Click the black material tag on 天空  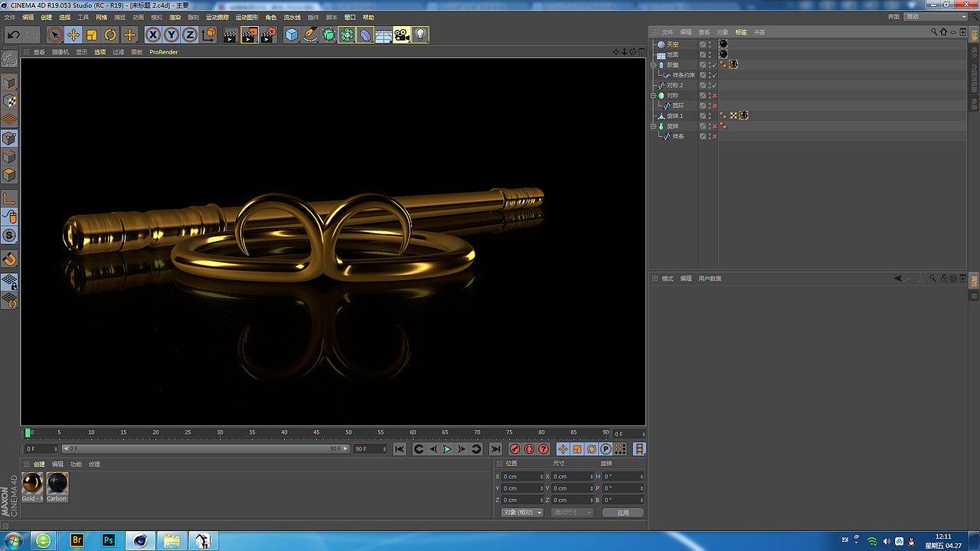coord(724,44)
